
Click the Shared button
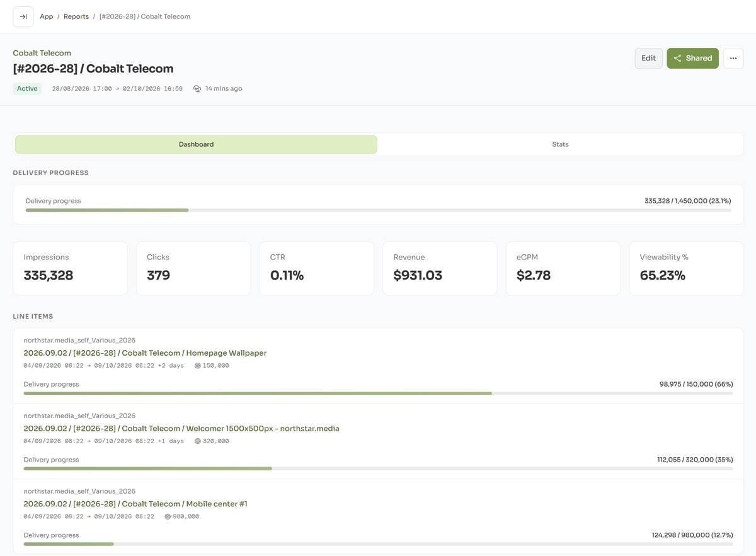tap(692, 58)
